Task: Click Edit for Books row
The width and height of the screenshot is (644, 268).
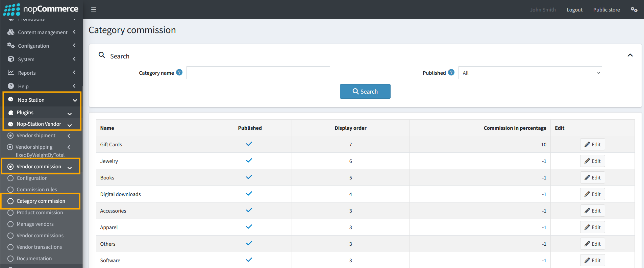Action: click(x=593, y=177)
